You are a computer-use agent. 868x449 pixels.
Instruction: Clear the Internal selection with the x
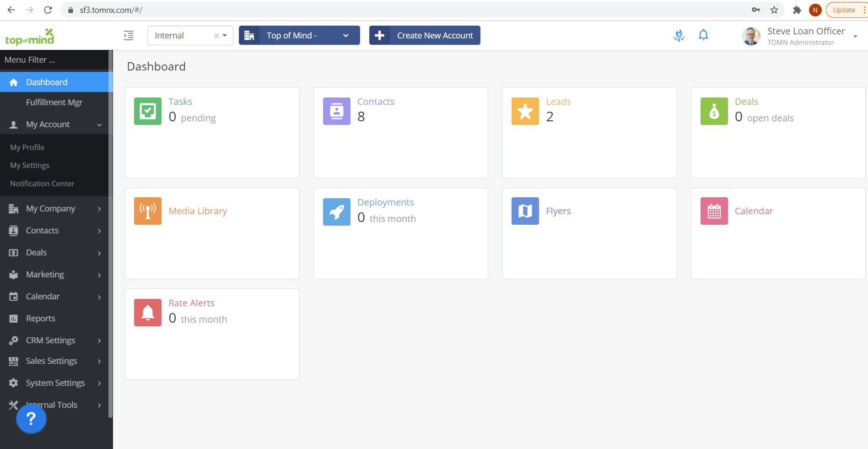pyautogui.click(x=216, y=36)
